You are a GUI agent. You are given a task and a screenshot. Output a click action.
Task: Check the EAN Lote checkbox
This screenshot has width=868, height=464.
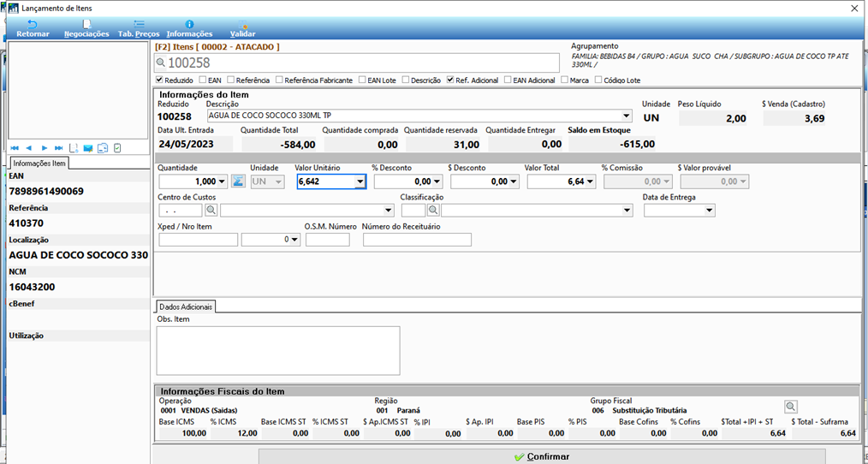click(x=363, y=80)
